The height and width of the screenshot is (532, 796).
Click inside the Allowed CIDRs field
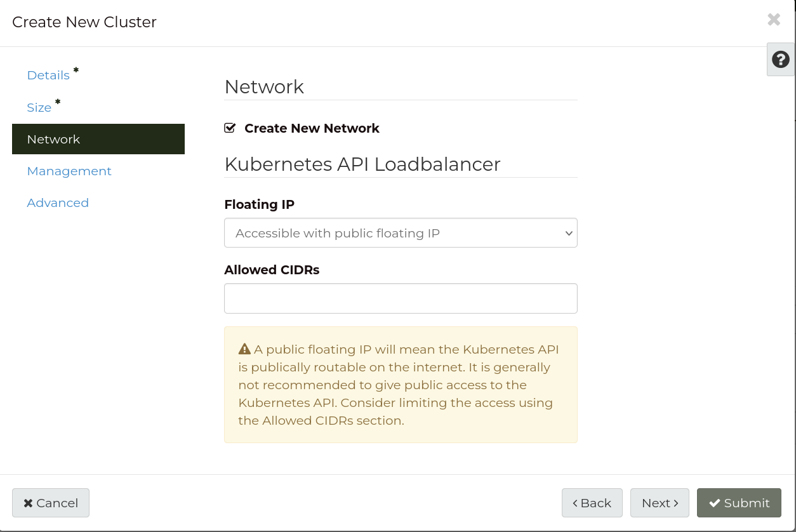[401, 298]
